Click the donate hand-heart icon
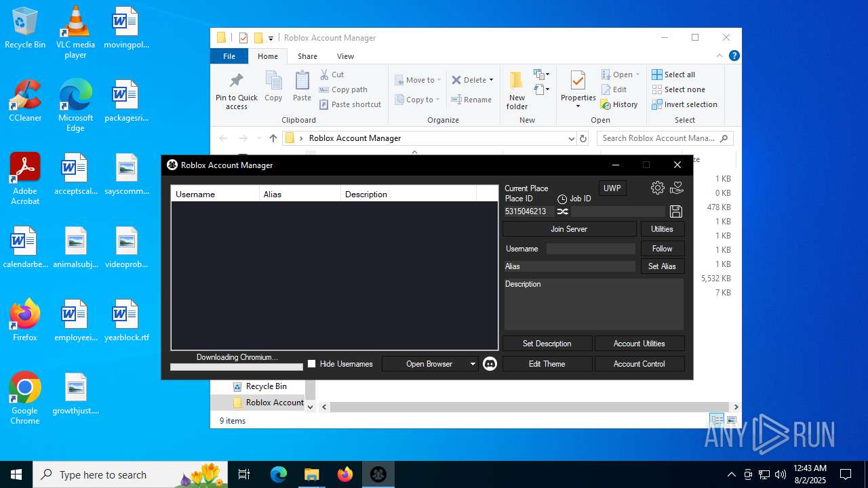 coord(676,188)
